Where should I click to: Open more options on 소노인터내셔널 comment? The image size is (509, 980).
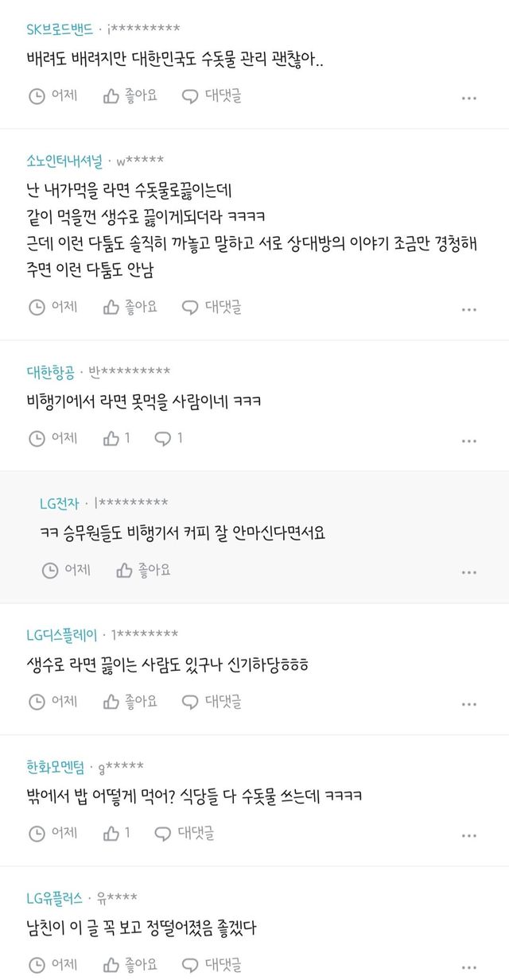(x=469, y=308)
